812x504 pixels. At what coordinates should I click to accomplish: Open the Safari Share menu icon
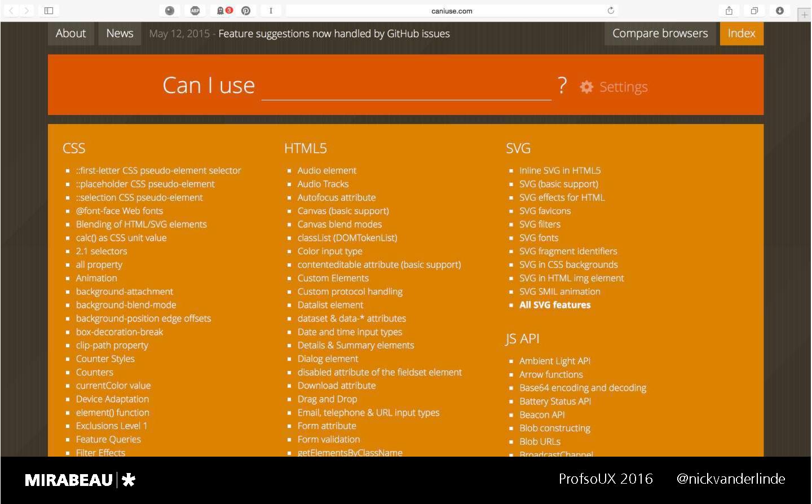tap(729, 11)
